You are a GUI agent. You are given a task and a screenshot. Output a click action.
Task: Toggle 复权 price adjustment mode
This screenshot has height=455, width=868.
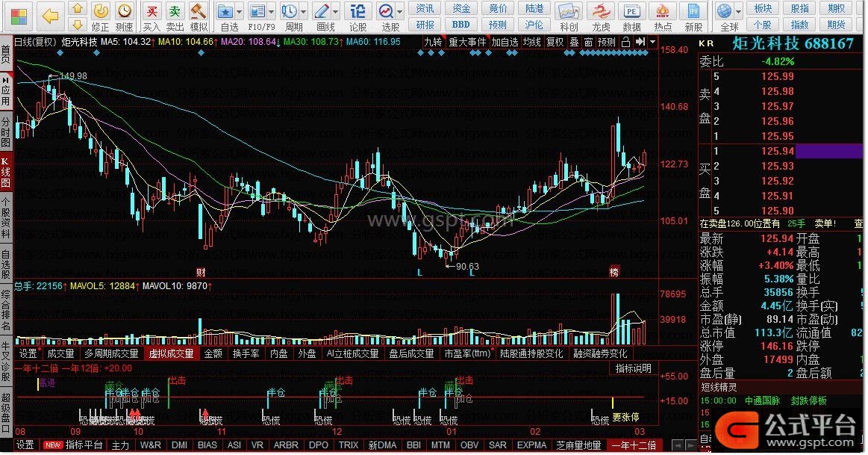coord(555,42)
